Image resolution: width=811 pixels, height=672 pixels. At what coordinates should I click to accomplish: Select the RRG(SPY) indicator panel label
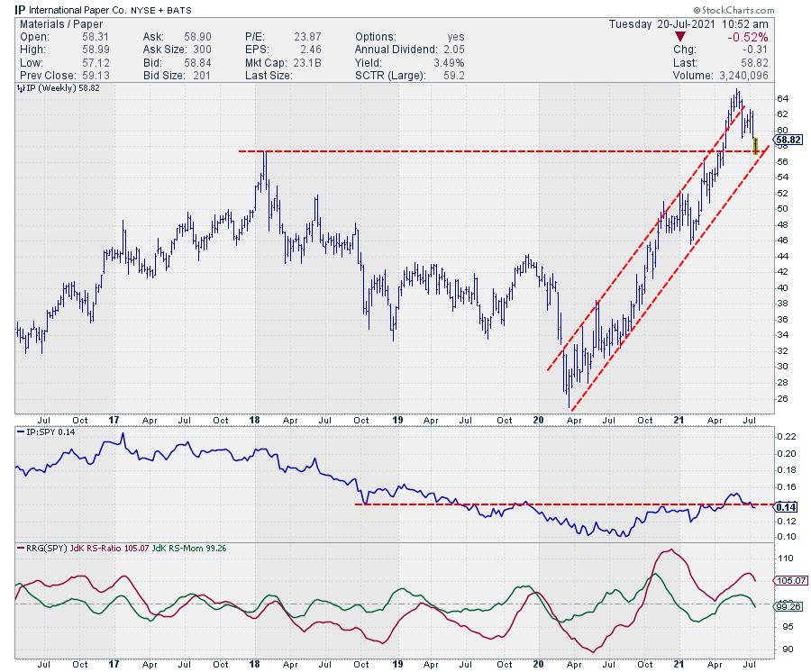47,546
